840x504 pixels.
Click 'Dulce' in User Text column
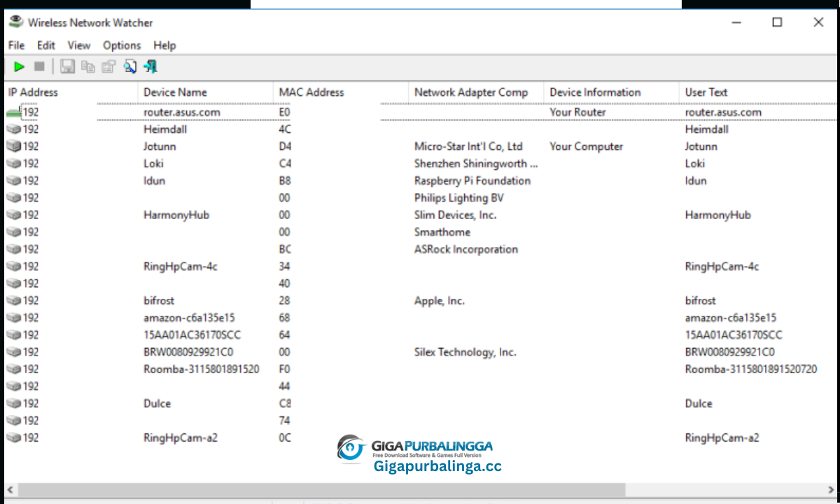tap(699, 403)
